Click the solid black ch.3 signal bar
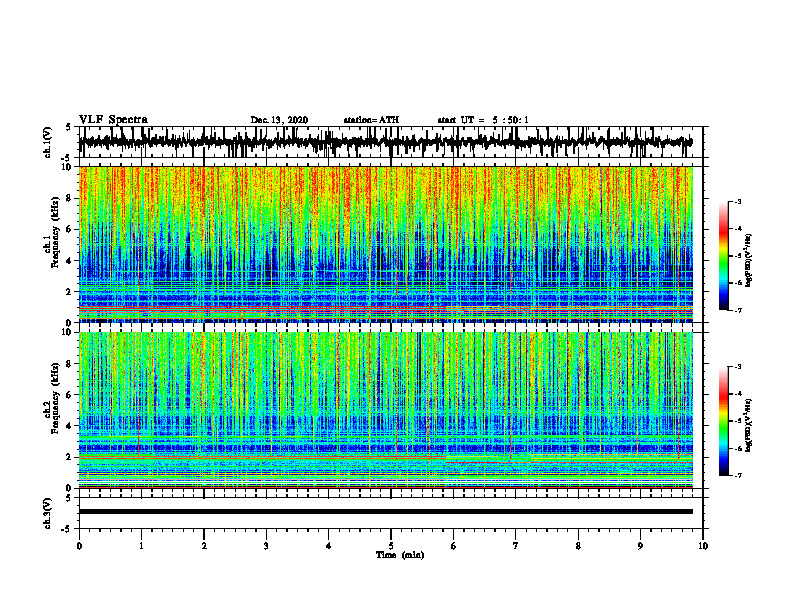 (x=385, y=512)
